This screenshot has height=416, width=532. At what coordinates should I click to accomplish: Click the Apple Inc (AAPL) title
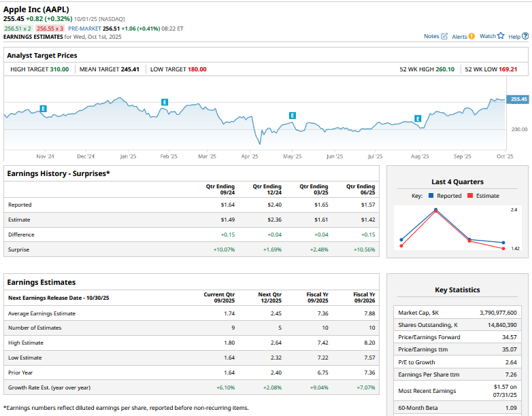[x=37, y=9]
